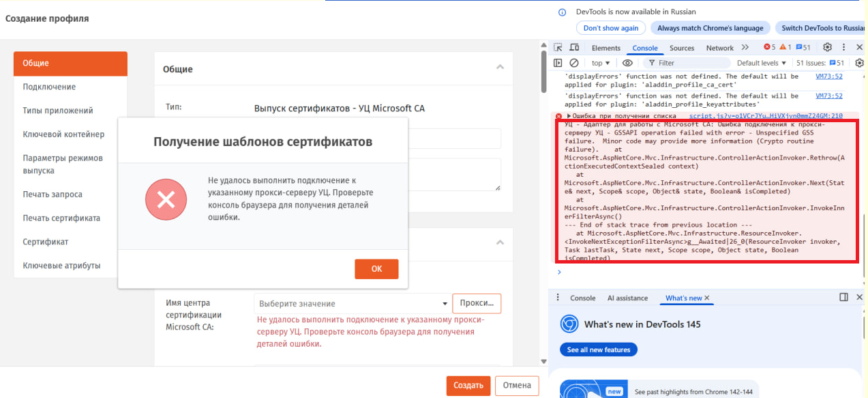The height and width of the screenshot is (398, 868).
Task: Open the Default levels dropdown
Action: [x=761, y=63]
